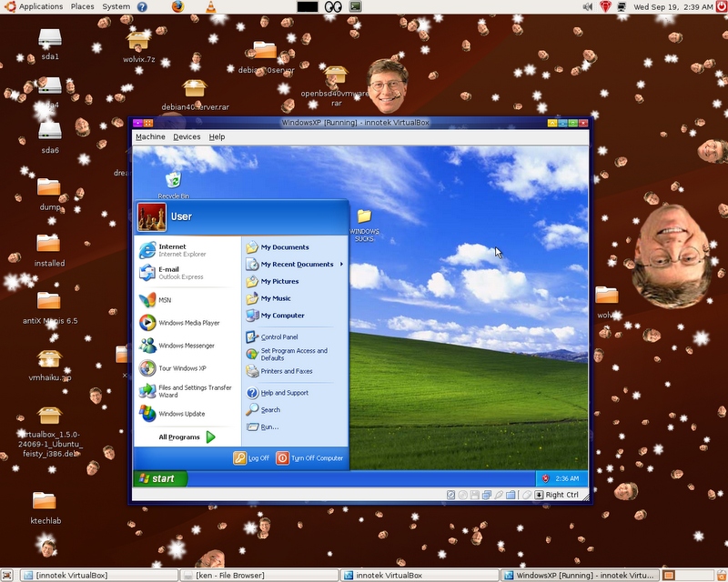The image size is (728, 582).
Task: Open Ubuntu Applications menu
Action: pyautogui.click(x=34, y=6)
